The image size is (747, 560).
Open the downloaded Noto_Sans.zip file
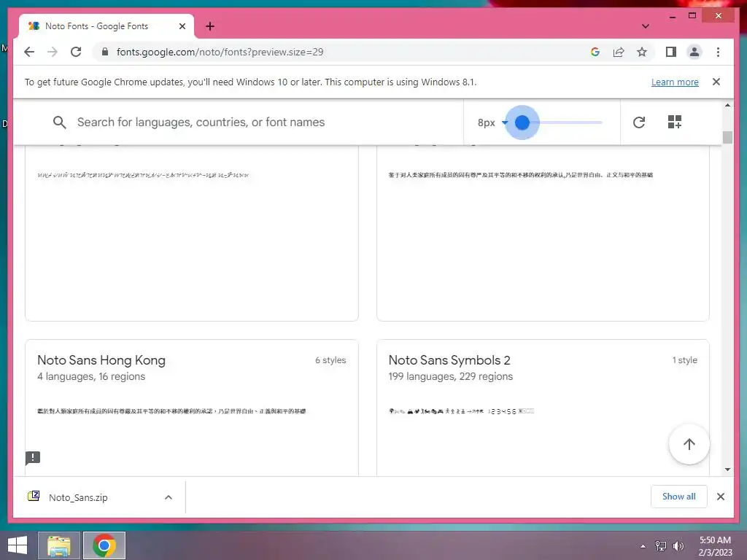point(78,497)
